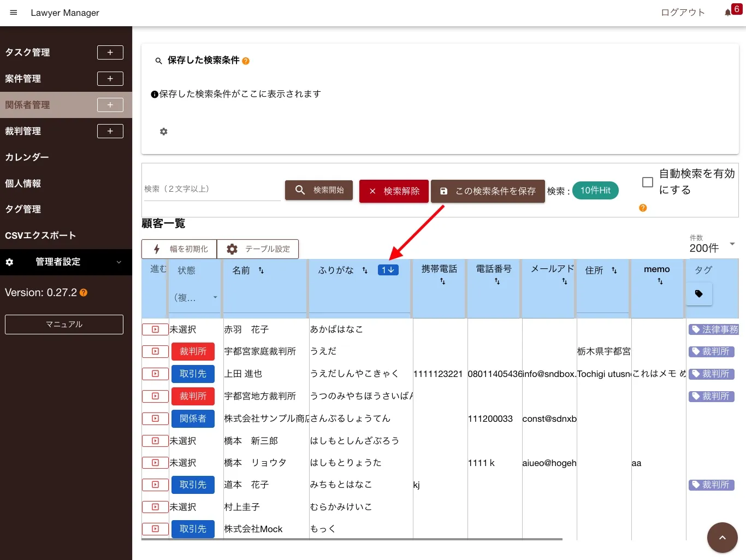Sort by the メールアドレス column arrows

pyautogui.click(x=565, y=281)
